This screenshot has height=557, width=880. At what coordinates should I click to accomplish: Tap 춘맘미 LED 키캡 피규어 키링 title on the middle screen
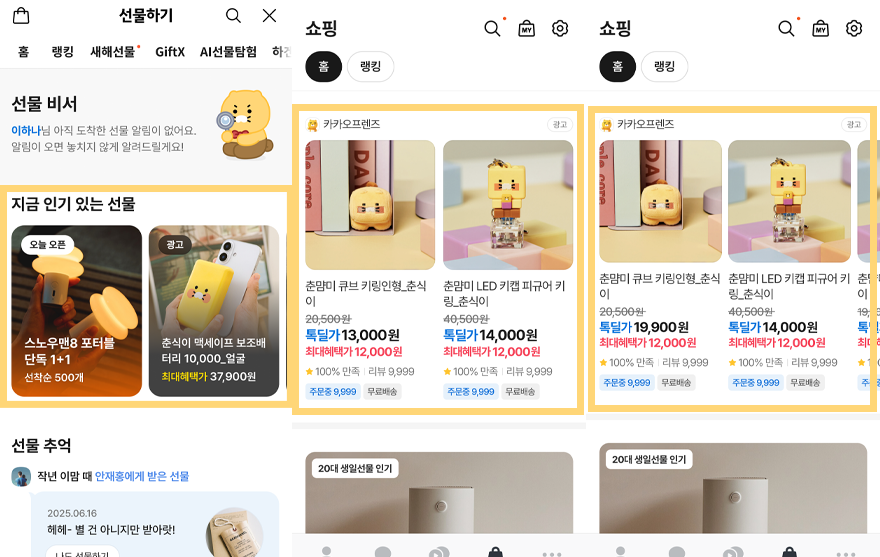[x=504, y=294]
